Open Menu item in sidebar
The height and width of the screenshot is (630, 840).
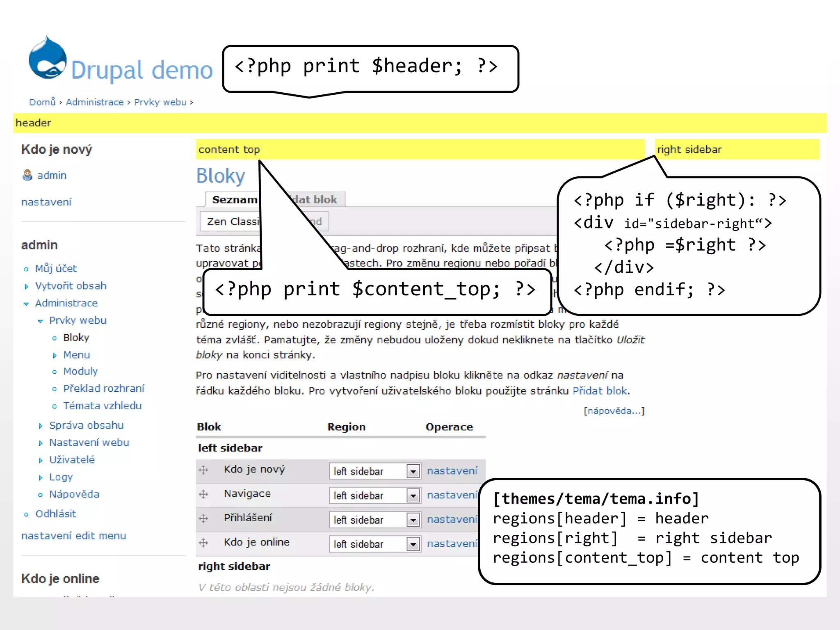pyautogui.click(x=77, y=355)
